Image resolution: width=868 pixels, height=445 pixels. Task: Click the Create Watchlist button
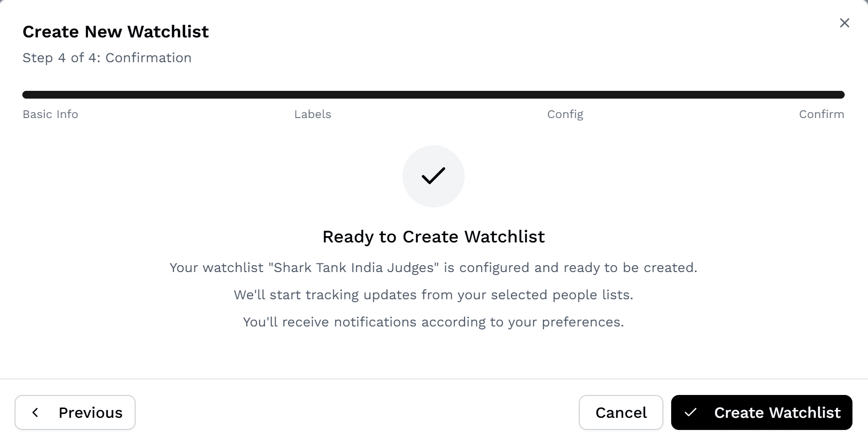[761, 412]
